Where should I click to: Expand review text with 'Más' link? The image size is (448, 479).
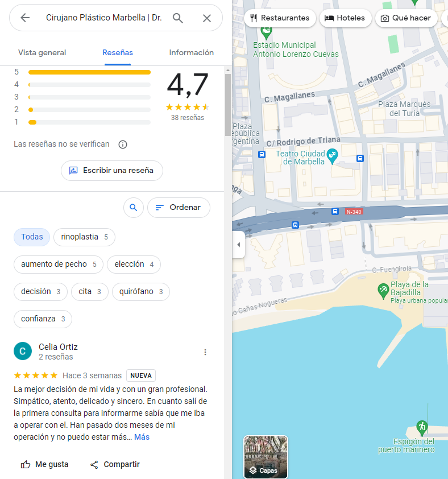coord(142,437)
